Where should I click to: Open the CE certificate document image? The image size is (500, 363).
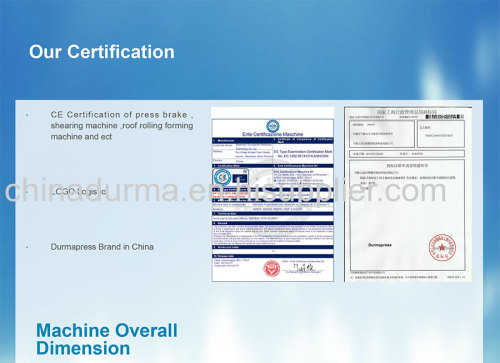273,194
